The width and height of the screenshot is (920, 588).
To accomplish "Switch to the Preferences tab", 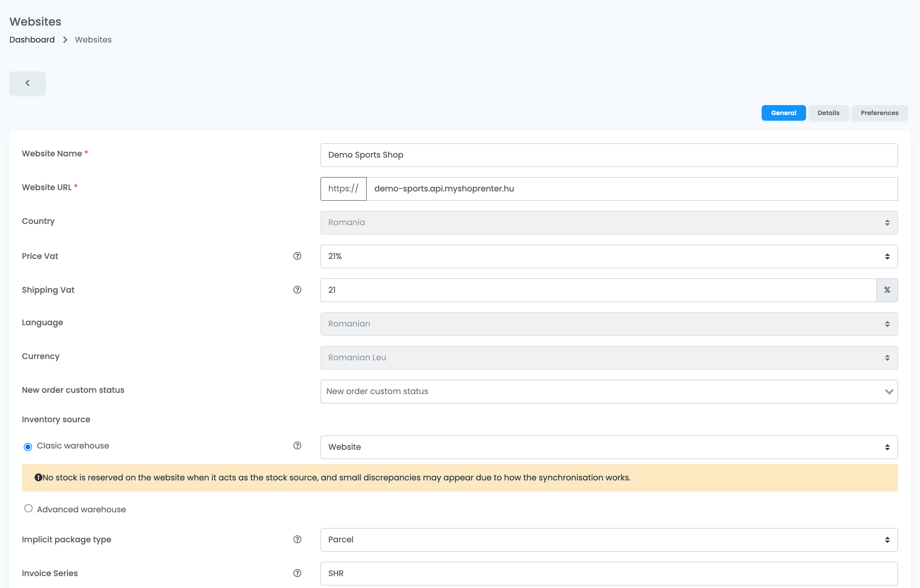I will click(x=880, y=113).
